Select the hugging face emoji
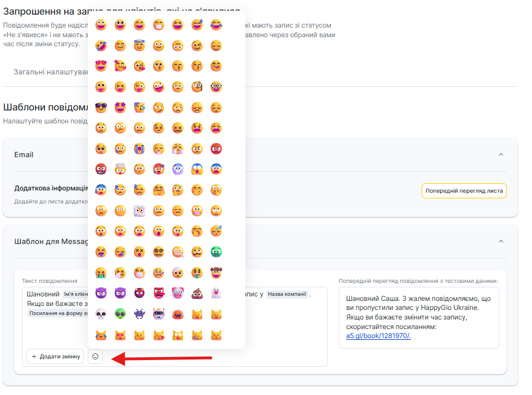Viewport: 532px width, 395px height. 158,190
